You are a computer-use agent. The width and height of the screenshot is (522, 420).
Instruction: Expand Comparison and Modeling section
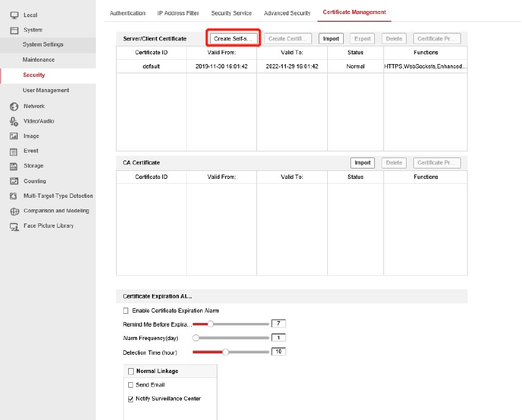click(x=56, y=211)
